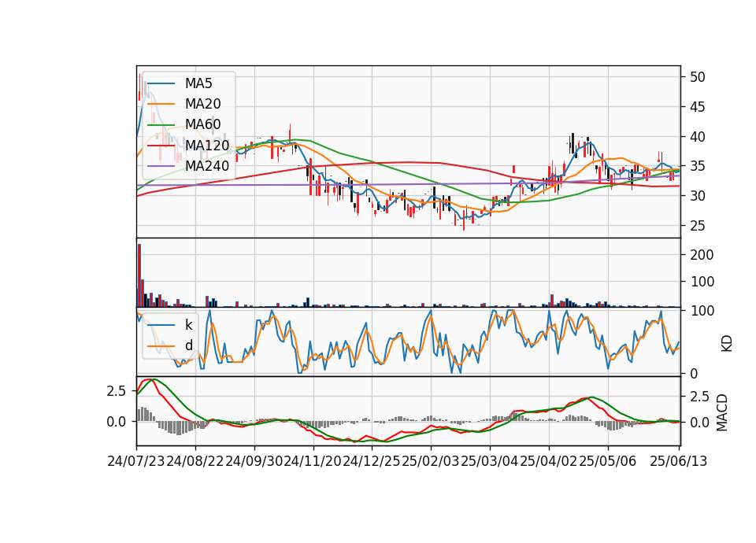The image size is (756, 543).
Task: Click the 25/06/13 date axis label
Action: tap(678, 461)
